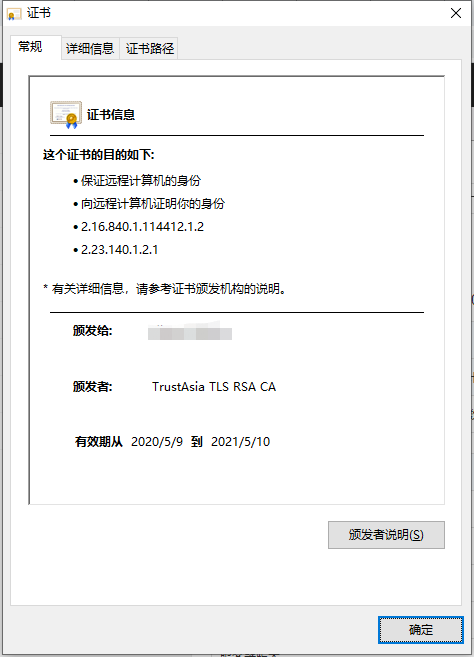Click the certificate icon in title bar
474x657 pixels.
click(14, 13)
